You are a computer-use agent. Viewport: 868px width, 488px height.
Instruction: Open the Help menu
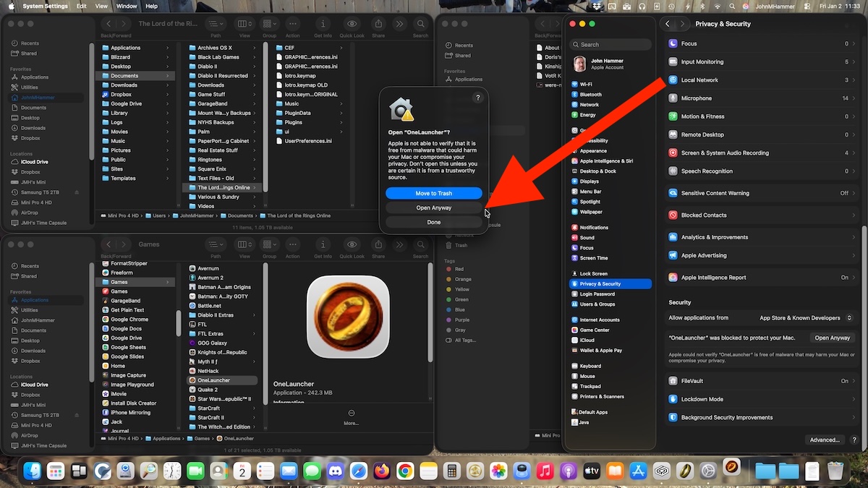[151, 6]
